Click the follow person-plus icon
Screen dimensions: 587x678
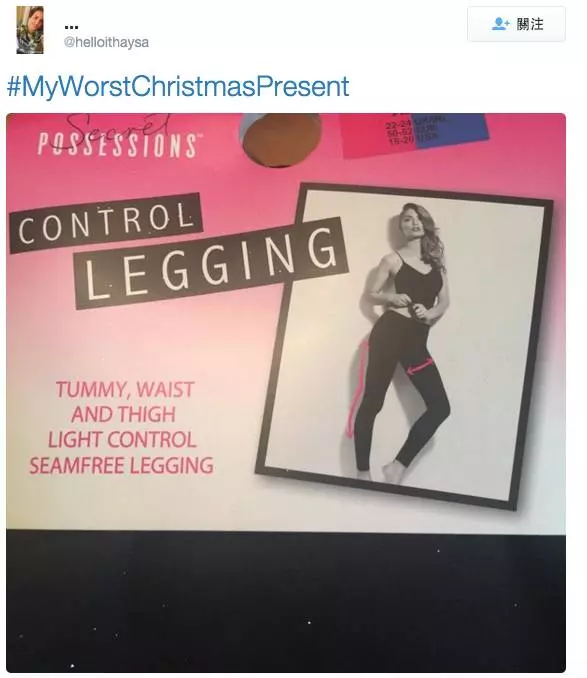pyautogui.click(x=501, y=24)
